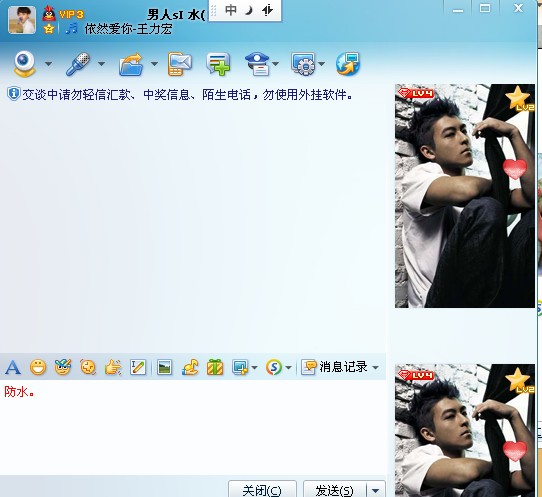Expand the voice call options arrow
542x497 pixels.
(x=102, y=64)
